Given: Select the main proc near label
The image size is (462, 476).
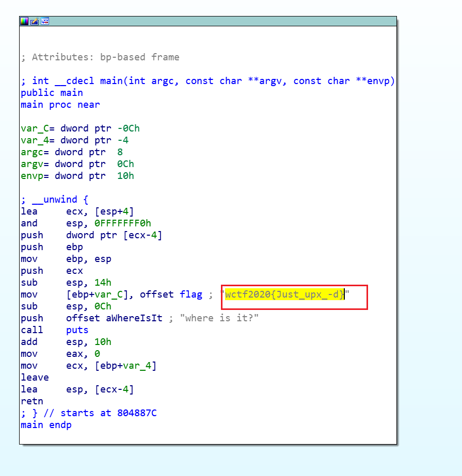Looking at the screenshot, I should [59, 105].
